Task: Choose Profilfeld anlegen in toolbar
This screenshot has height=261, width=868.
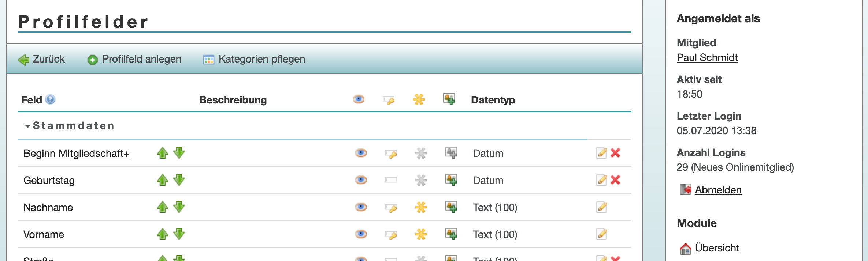Action: tap(141, 59)
